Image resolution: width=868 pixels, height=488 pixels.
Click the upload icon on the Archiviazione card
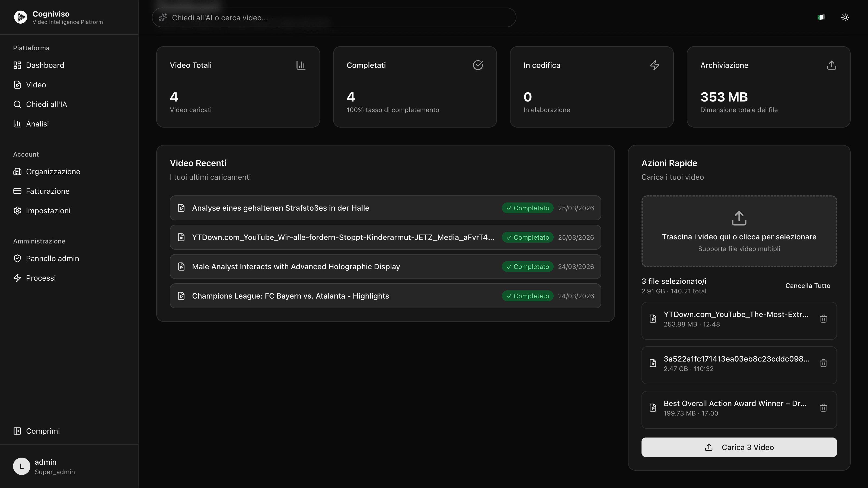831,65
